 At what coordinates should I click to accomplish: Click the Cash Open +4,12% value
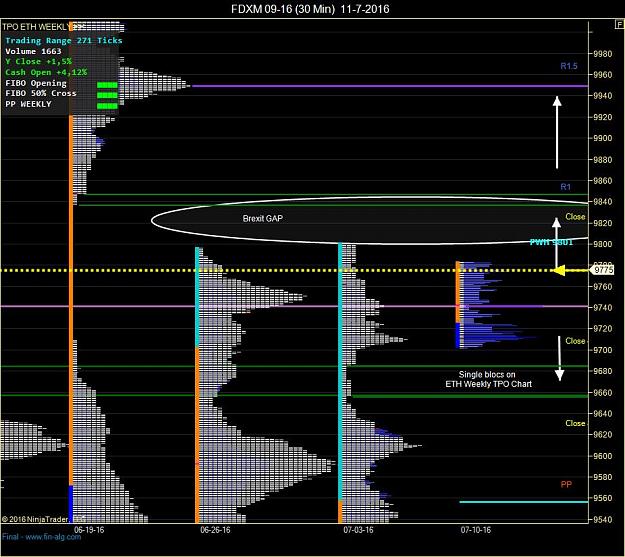[x=46, y=72]
